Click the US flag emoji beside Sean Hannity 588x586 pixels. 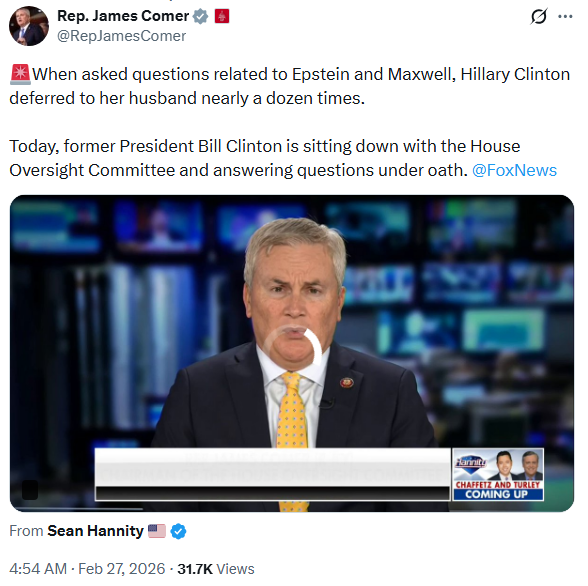(157, 531)
